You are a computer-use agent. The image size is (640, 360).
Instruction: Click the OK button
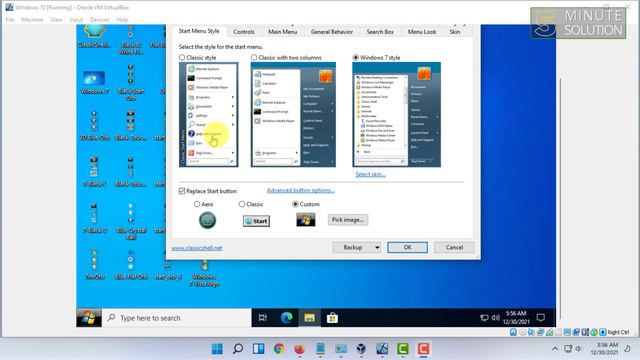click(x=407, y=247)
